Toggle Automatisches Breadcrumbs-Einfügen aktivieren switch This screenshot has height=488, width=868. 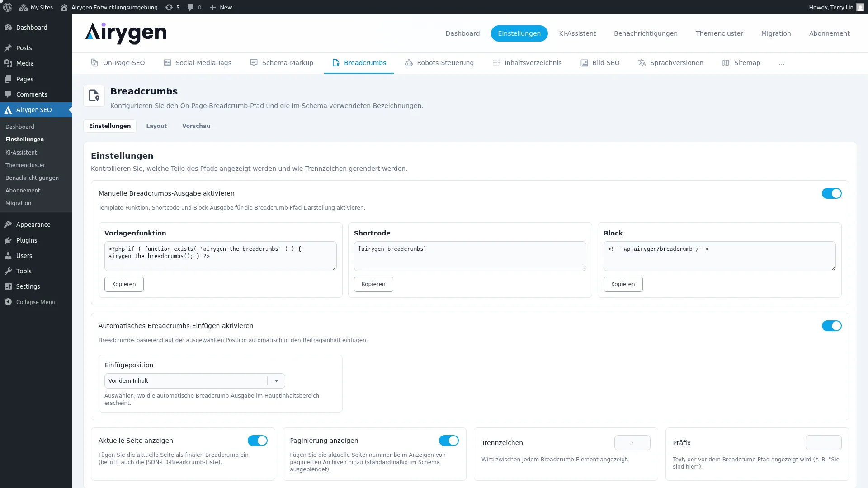(x=831, y=326)
